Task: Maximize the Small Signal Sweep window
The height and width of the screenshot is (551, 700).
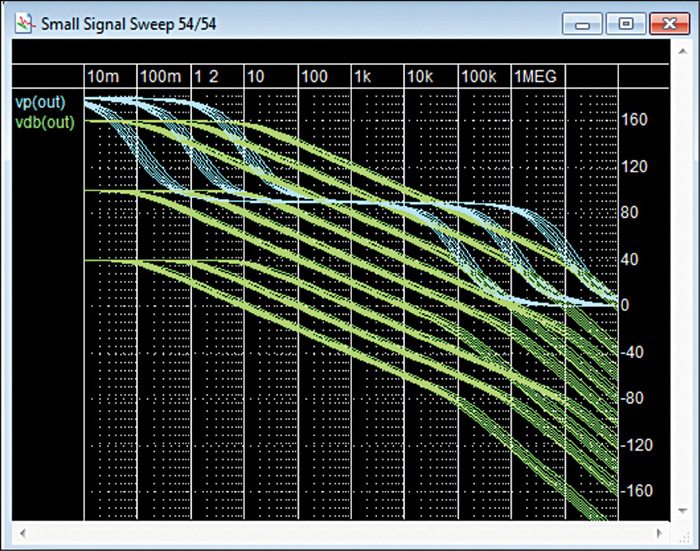Action: point(623,22)
